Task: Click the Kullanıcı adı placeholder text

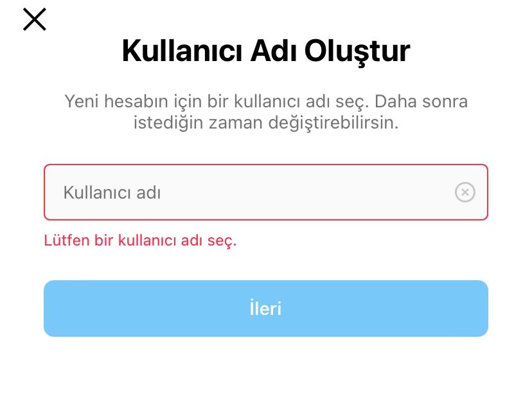Action: click(112, 192)
